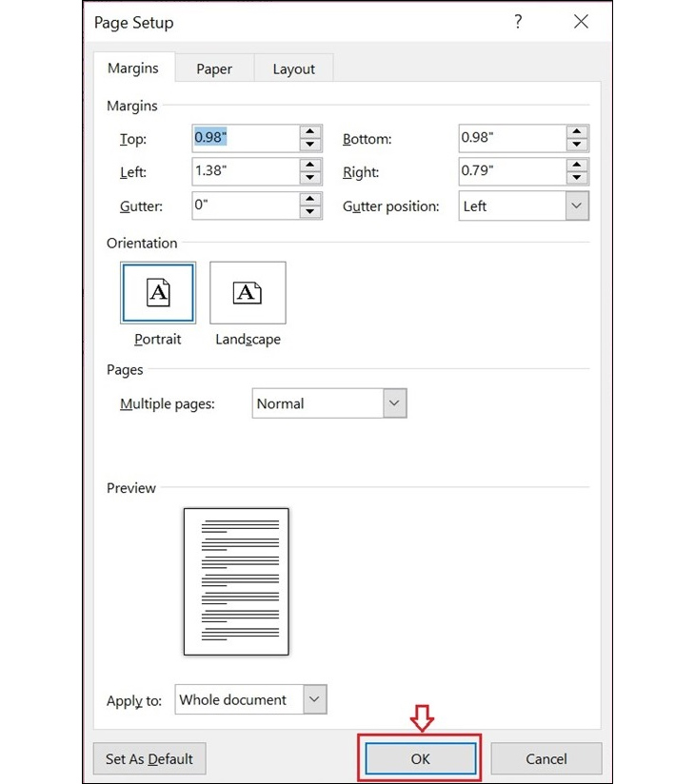
Task: Click the Set As Default button
Action: click(149, 758)
